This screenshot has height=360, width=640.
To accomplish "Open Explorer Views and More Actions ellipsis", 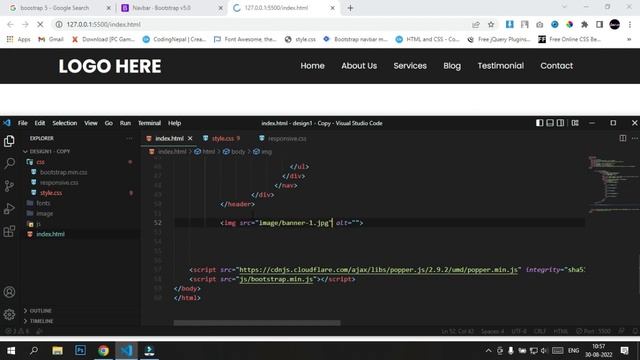I will coord(129,138).
